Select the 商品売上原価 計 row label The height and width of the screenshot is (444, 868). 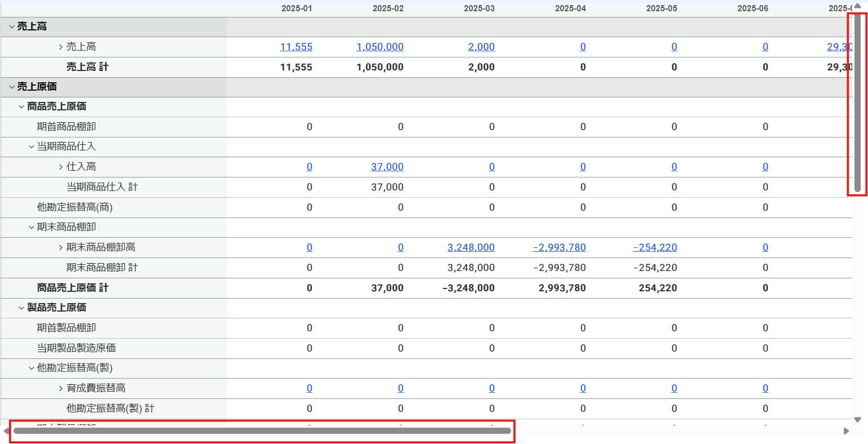pyautogui.click(x=73, y=288)
